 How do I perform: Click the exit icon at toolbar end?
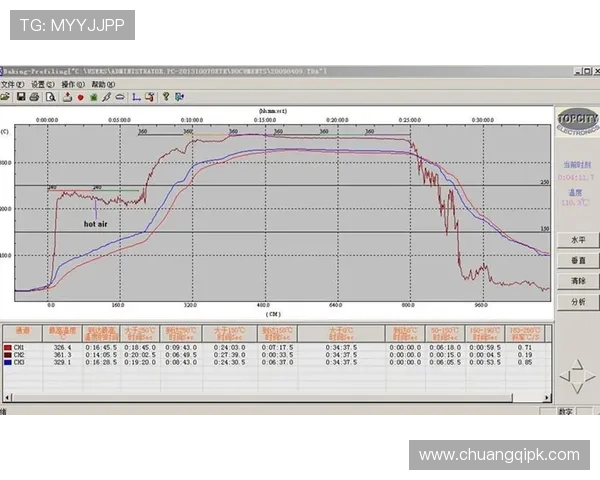pos(179,97)
